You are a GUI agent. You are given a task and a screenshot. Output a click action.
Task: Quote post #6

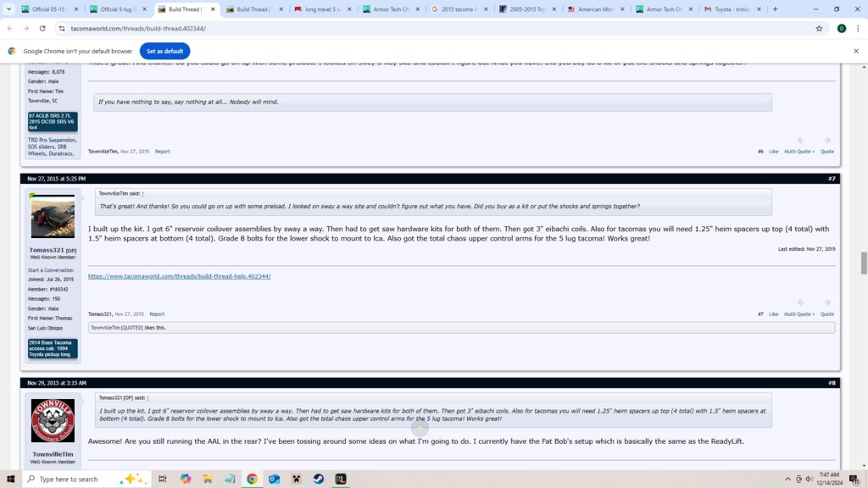coord(827,151)
